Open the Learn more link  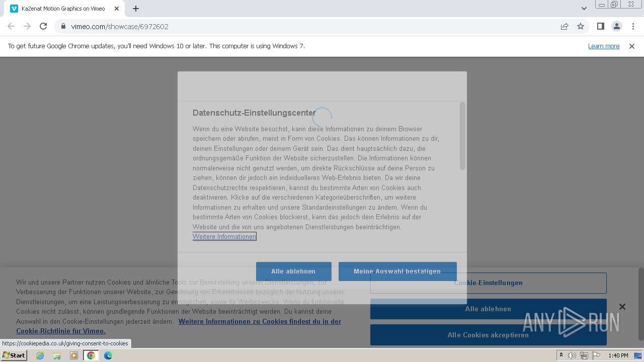pyautogui.click(x=604, y=46)
